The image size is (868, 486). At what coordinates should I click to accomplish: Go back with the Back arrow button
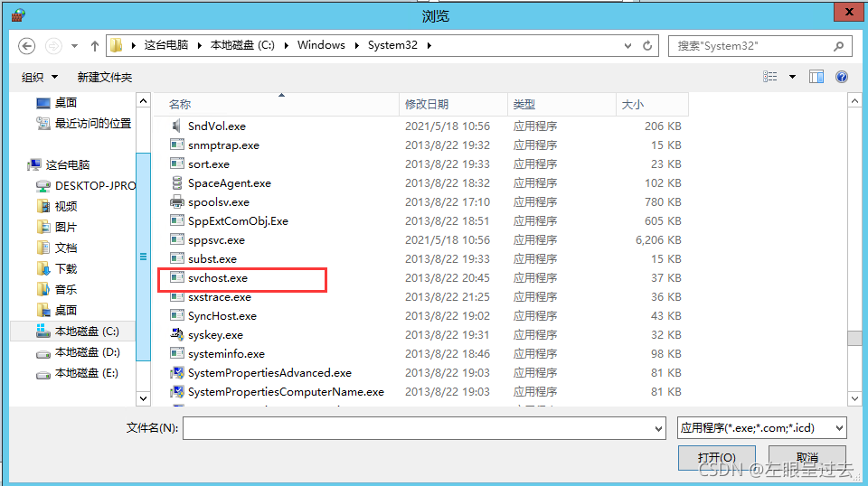(x=26, y=46)
